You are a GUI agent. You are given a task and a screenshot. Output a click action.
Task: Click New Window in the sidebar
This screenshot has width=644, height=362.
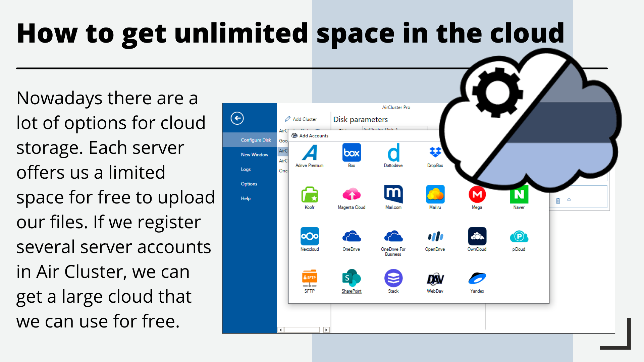(255, 155)
